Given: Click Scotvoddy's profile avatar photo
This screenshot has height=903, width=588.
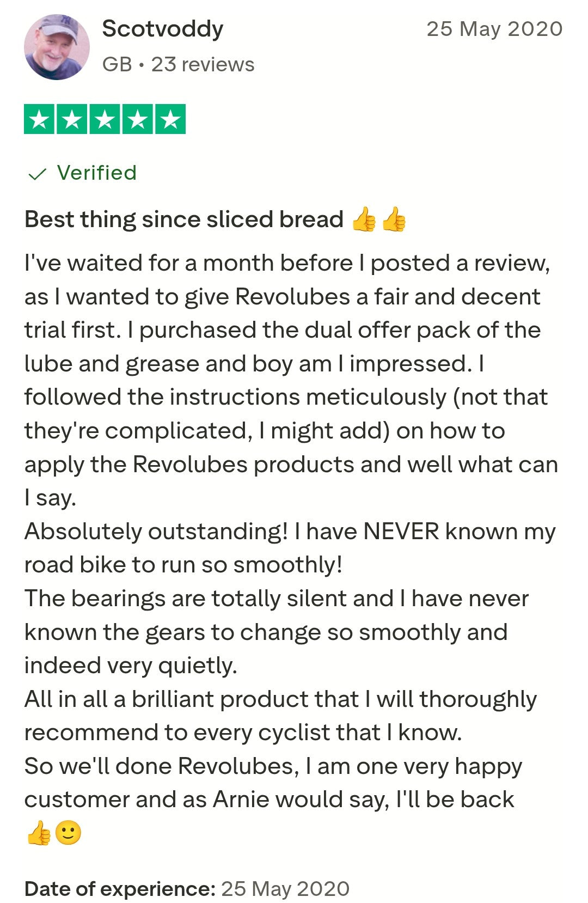Looking at the screenshot, I should click(57, 47).
